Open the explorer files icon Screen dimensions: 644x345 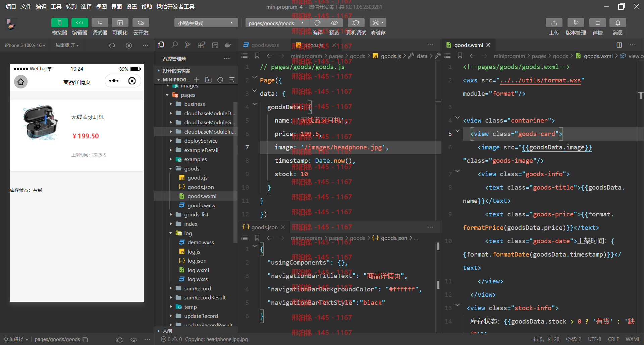(x=161, y=45)
